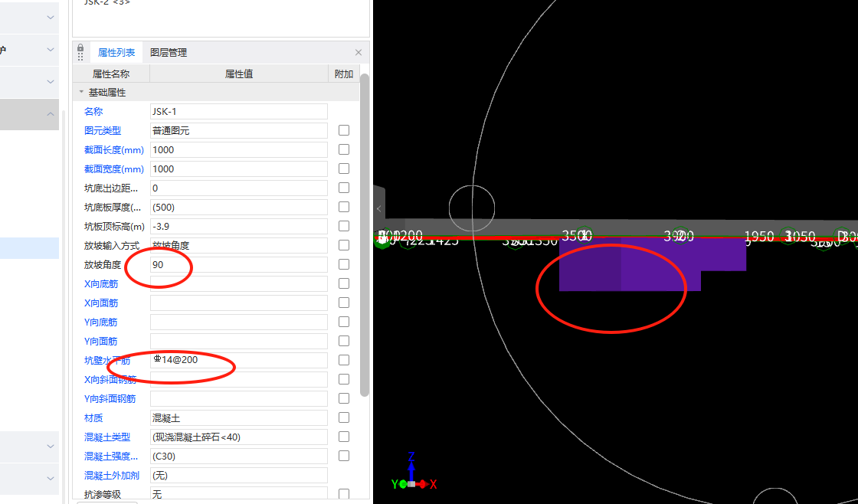Tick the 附加 checkbox for Y向斜面钢筋
This screenshot has width=858, height=504.
tap(344, 398)
